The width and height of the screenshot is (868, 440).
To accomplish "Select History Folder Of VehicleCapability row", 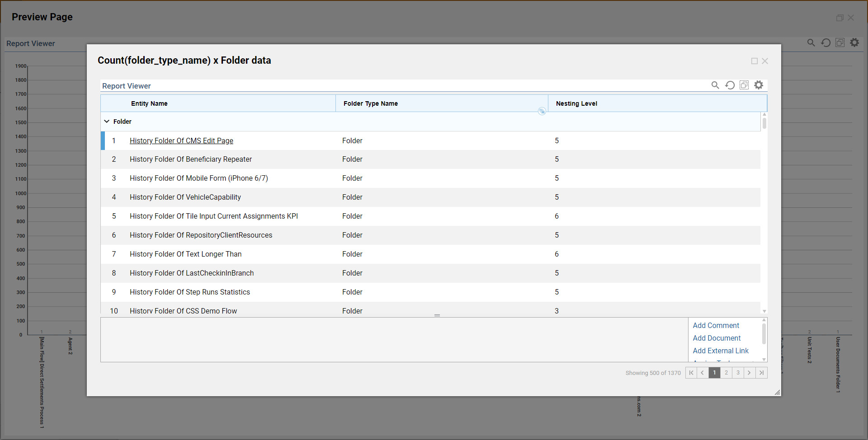I will pos(430,197).
